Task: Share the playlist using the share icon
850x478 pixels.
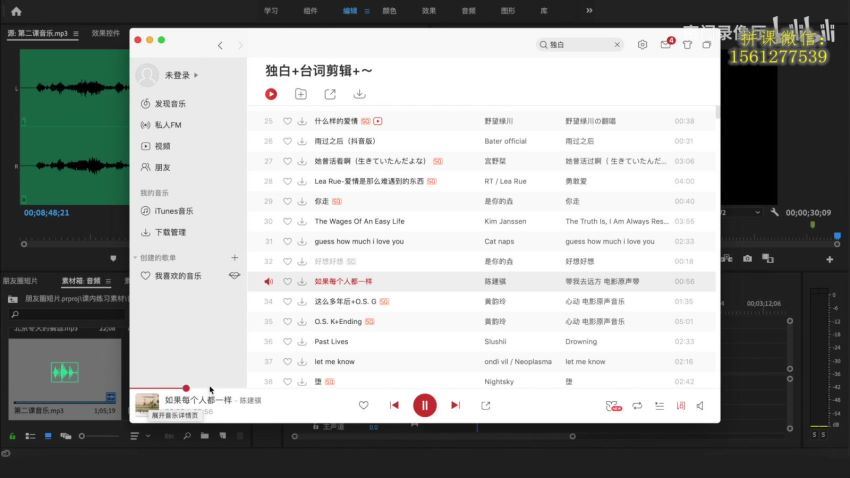Action: tap(330, 94)
